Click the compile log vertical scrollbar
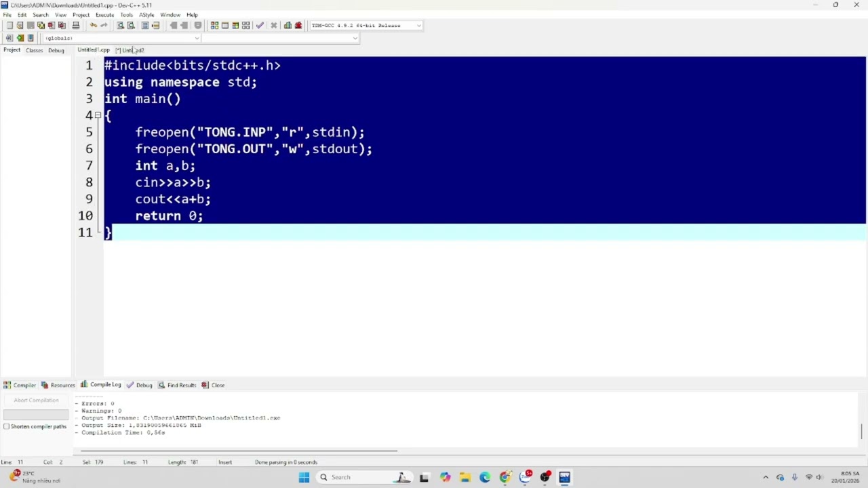Screen dimensions: 868x488 coord(862,431)
